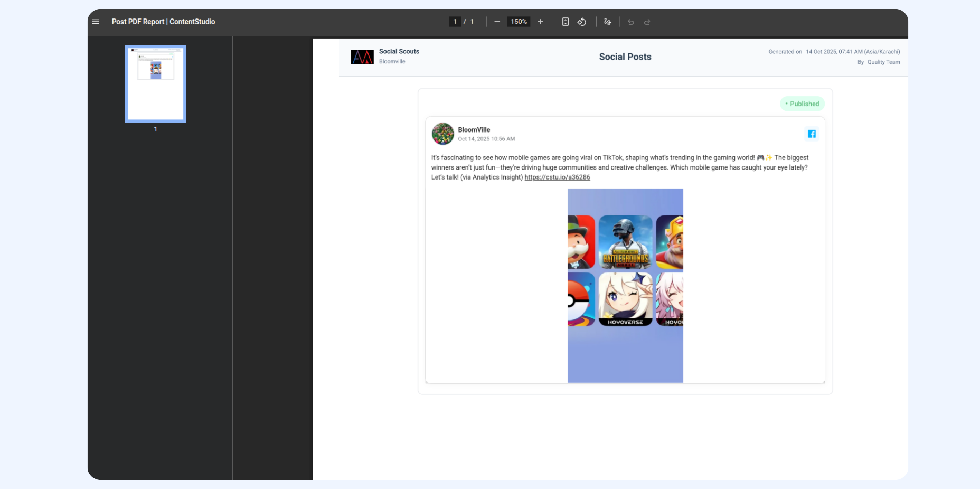Image resolution: width=980 pixels, height=489 pixels.
Task: Click the 'BloomVille' account name
Action: (x=474, y=130)
